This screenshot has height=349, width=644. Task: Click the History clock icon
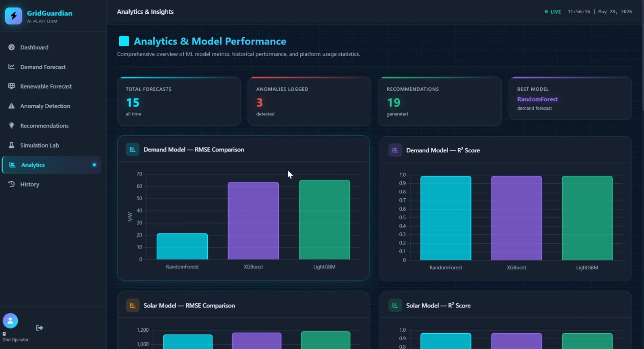click(x=12, y=184)
